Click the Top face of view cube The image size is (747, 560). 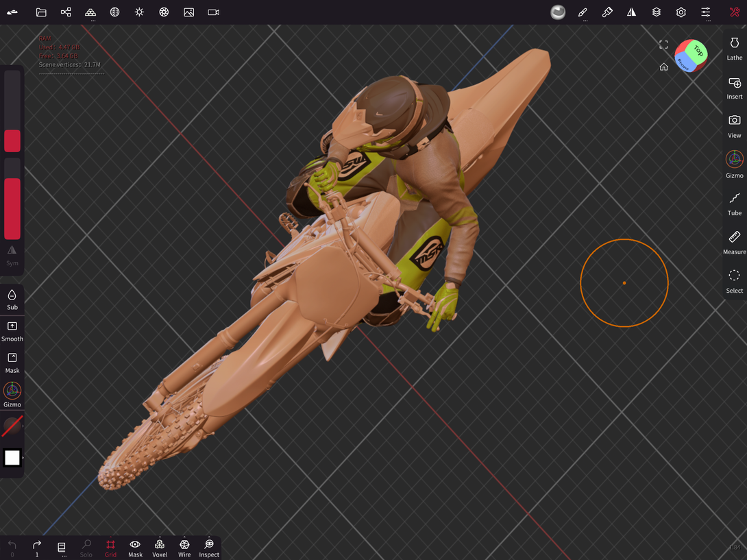pos(697,51)
